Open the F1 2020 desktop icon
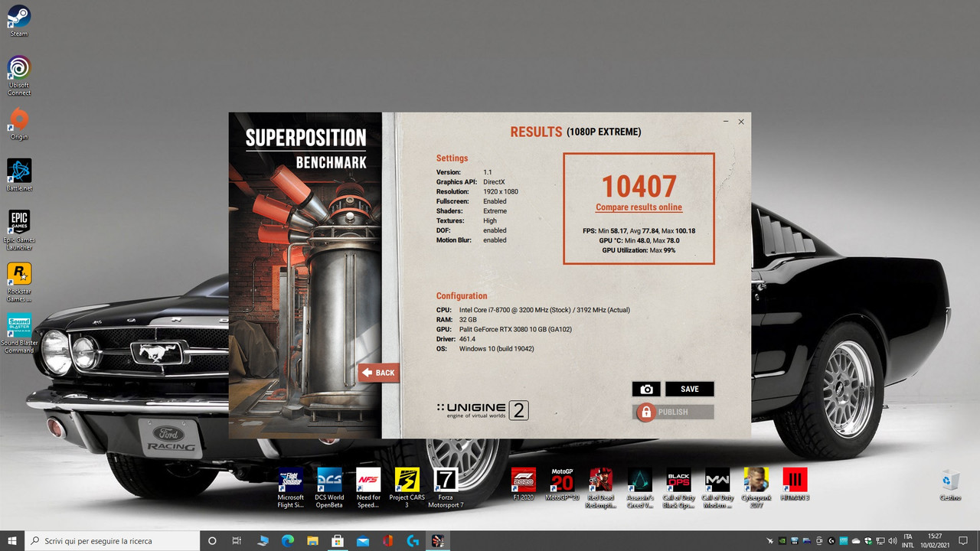Image resolution: width=980 pixels, height=551 pixels. click(x=524, y=484)
